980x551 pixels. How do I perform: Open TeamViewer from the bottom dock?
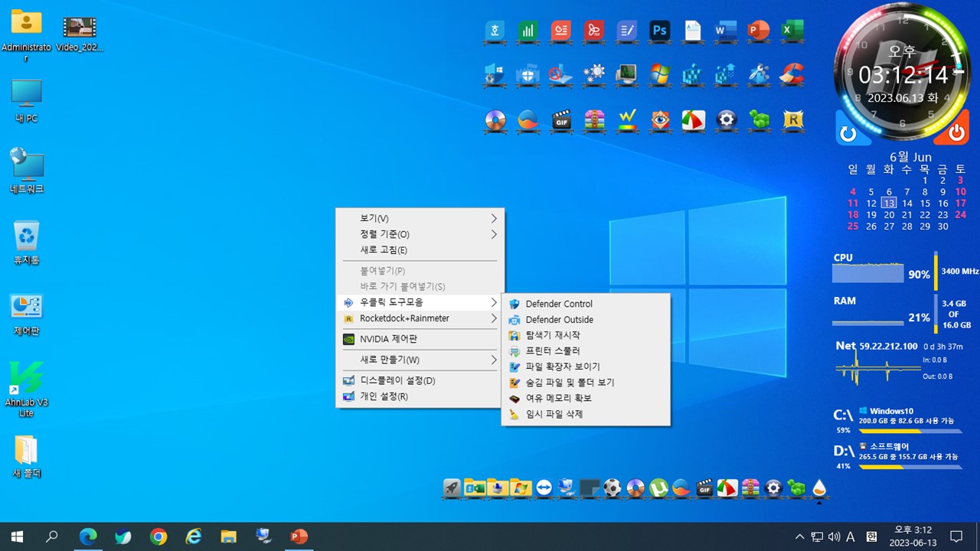(x=544, y=487)
